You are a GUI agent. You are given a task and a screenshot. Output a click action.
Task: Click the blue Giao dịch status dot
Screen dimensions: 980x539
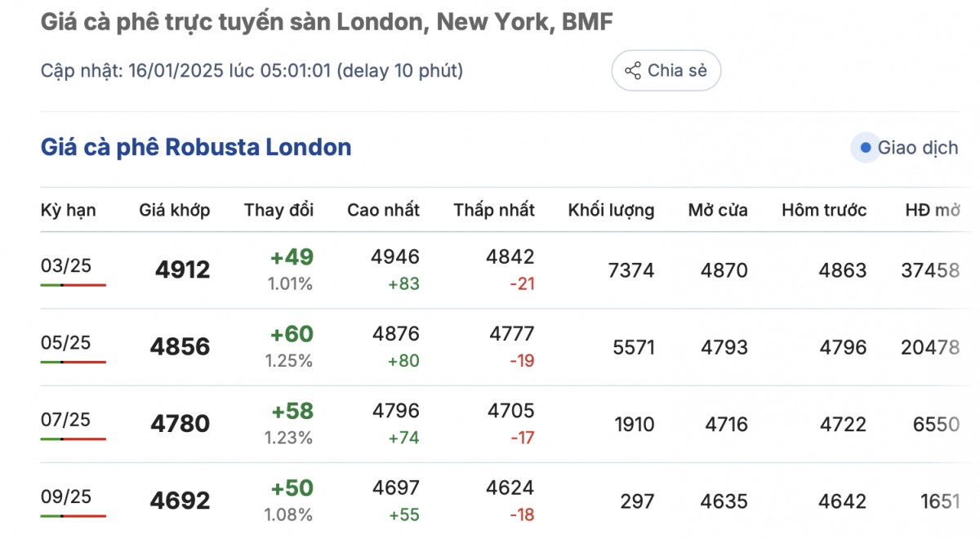point(865,149)
